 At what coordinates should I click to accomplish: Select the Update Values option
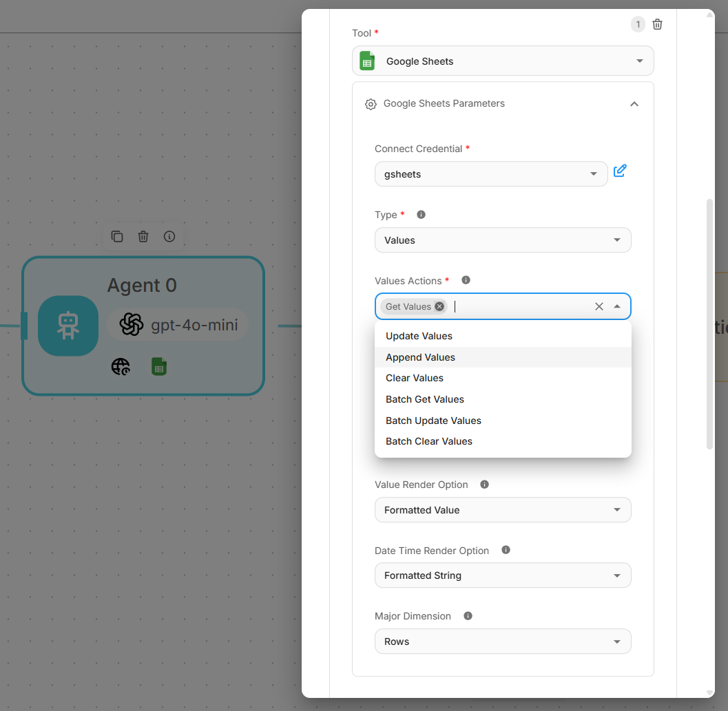pos(419,336)
